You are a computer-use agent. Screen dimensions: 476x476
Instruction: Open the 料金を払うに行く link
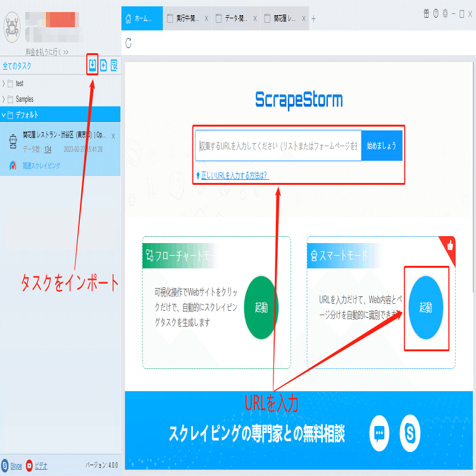(47, 52)
